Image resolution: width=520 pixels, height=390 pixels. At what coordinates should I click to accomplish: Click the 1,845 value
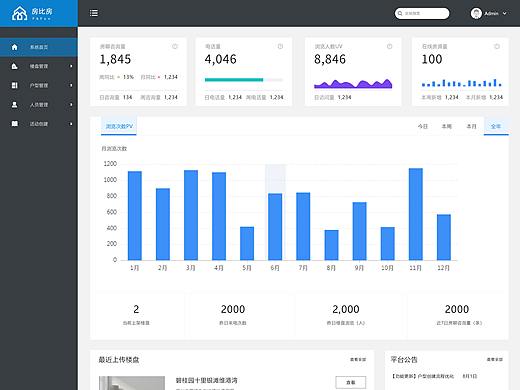point(115,59)
